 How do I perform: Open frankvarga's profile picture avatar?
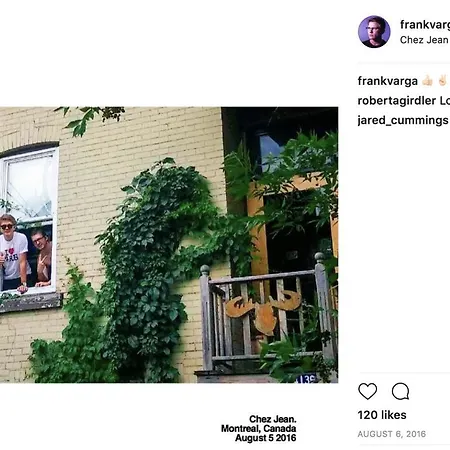pyautogui.click(x=374, y=32)
